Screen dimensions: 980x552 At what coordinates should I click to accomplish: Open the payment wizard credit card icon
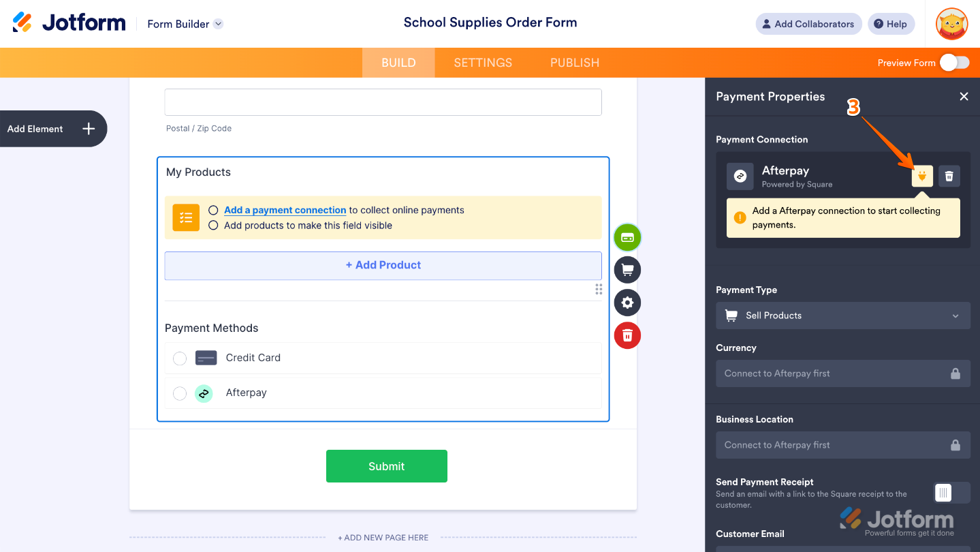coord(627,237)
